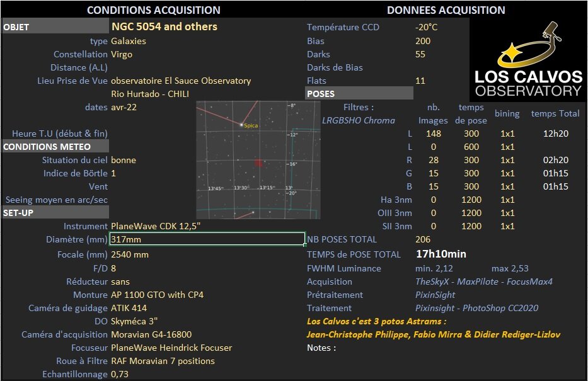Image resolution: width=588 pixels, height=381 pixels.
Task: Select the 'Heure T.U (début & fin)' label
Action: point(60,134)
